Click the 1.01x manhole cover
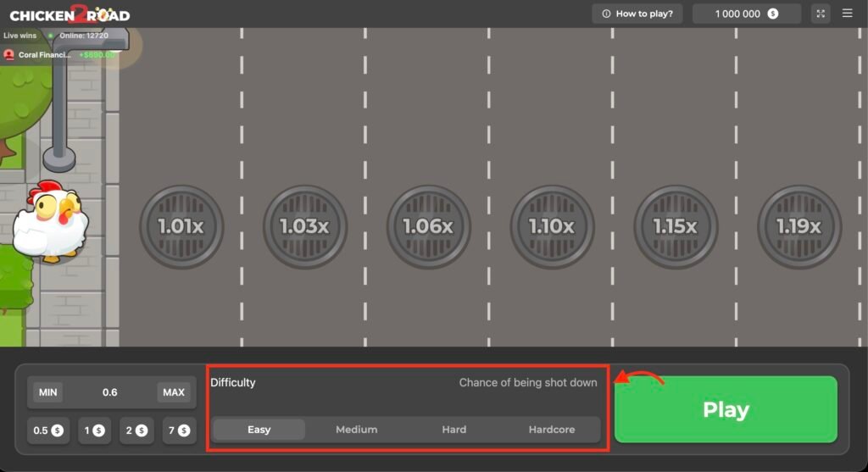The height and width of the screenshot is (472, 868). tap(181, 227)
